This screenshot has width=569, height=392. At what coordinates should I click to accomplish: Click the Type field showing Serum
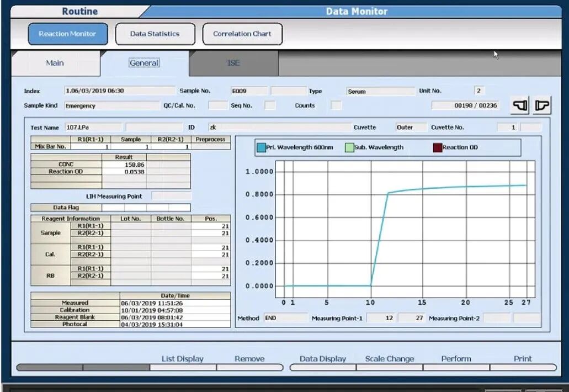click(381, 92)
